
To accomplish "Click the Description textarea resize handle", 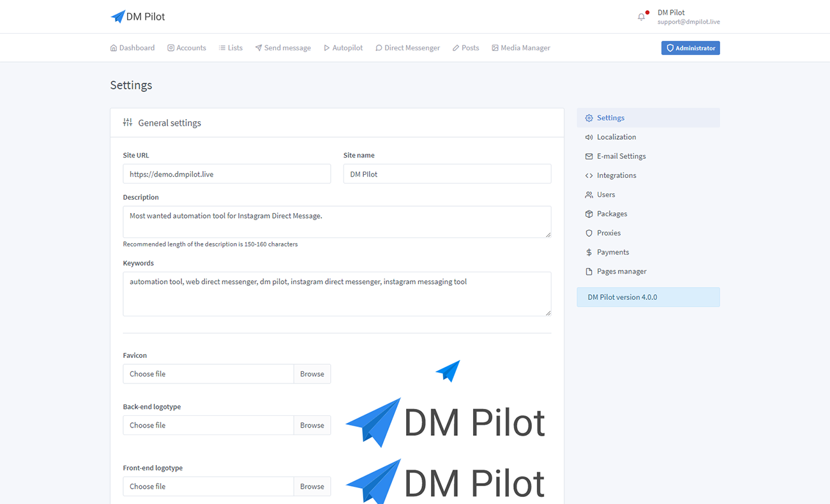I will pyautogui.click(x=547, y=234).
